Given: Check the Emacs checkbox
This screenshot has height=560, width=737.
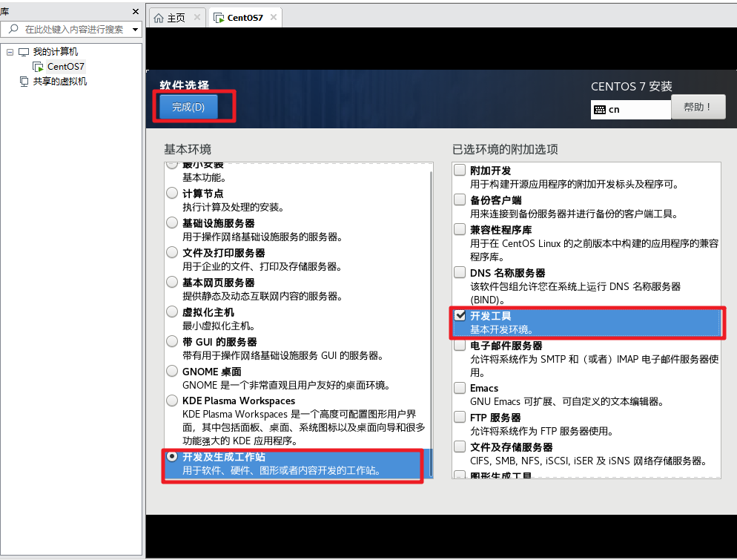Looking at the screenshot, I should 460,387.
